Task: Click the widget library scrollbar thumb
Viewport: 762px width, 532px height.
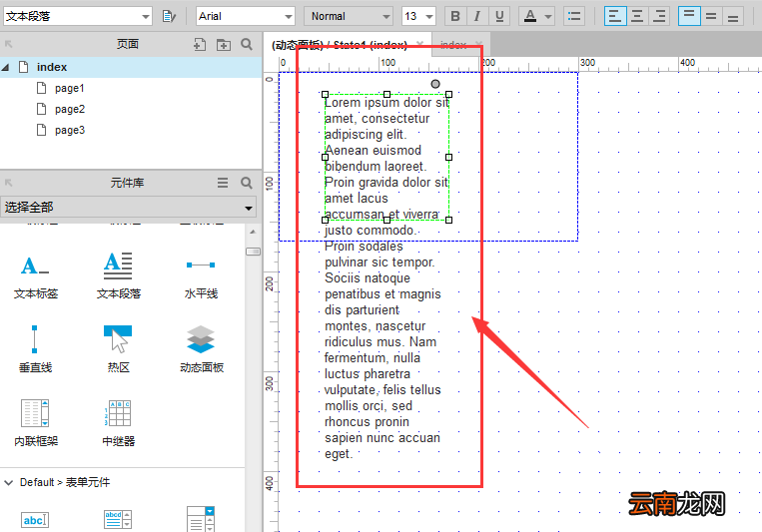Action: tap(253, 252)
